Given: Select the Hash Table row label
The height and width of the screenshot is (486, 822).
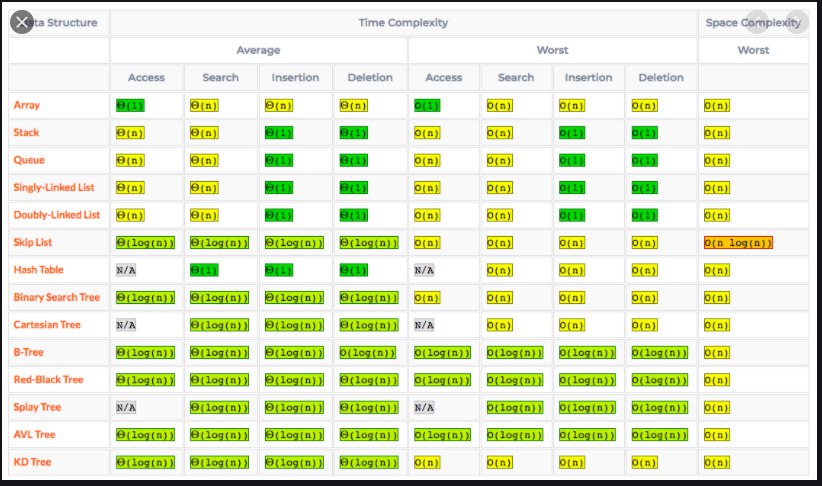Looking at the screenshot, I should pos(38,269).
